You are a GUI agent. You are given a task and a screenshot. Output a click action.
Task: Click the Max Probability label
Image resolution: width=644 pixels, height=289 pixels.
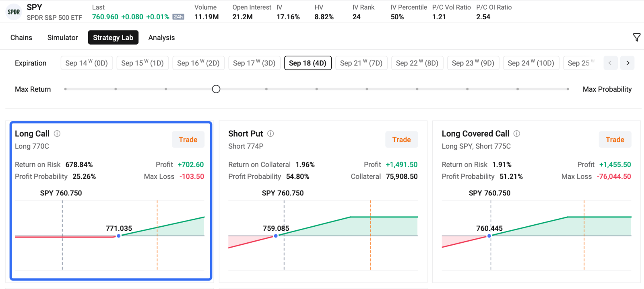[x=607, y=89]
